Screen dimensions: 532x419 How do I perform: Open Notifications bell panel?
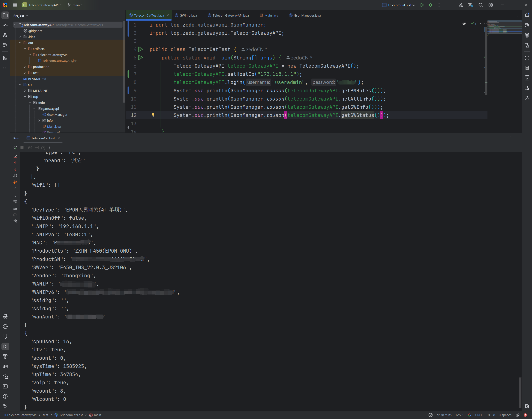pyautogui.click(x=527, y=15)
